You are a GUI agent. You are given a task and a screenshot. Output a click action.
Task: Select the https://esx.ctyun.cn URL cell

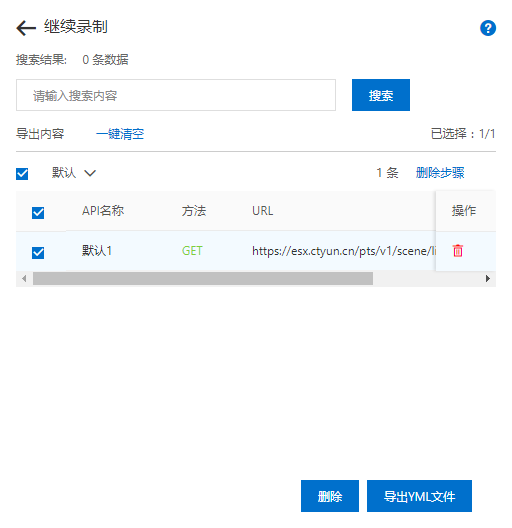click(x=344, y=251)
